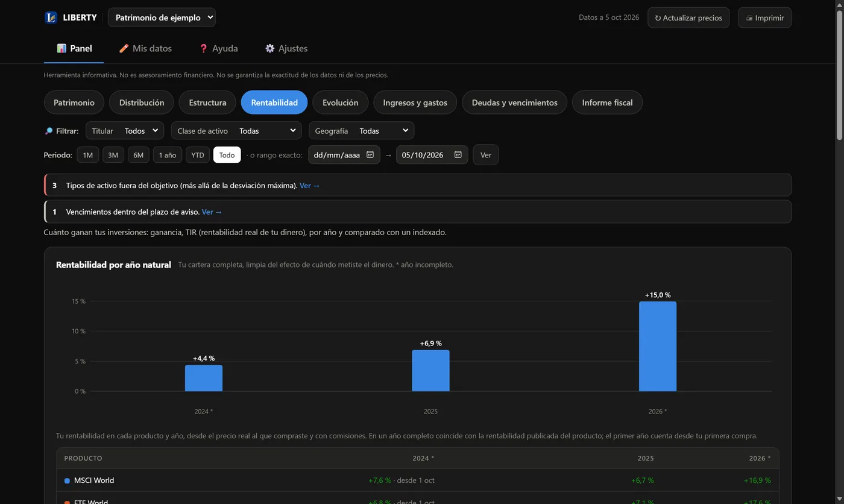The width and height of the screenshot is (844, 504).
Task: Switch to the Evolución view
Action: point(340,102)
